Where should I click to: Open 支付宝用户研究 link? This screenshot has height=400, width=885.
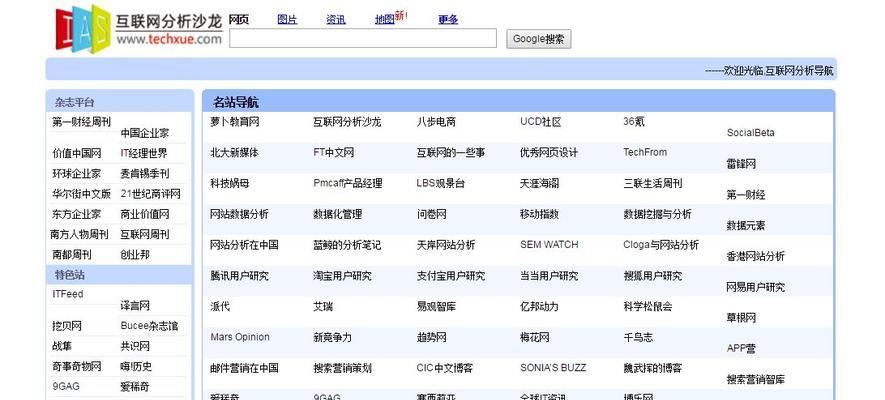tap(451, 276)
